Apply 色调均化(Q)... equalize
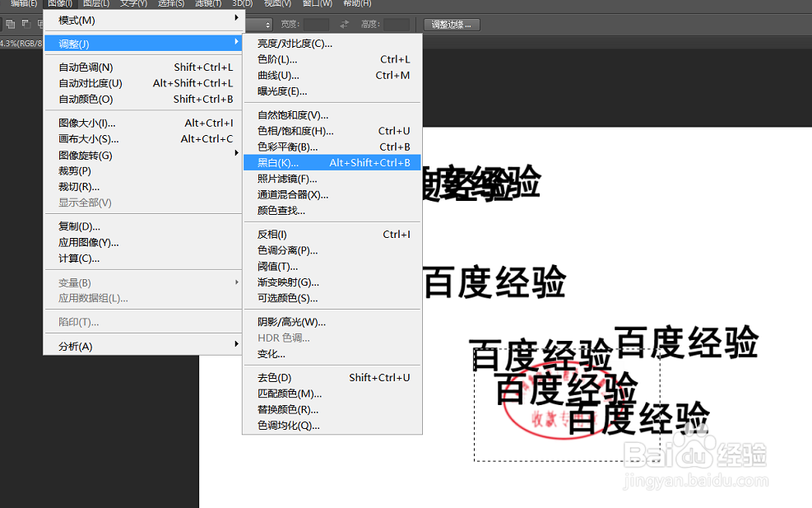 pos(332,426)
